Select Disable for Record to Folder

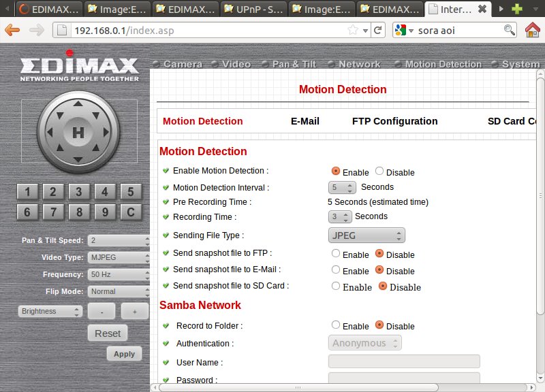click(379, 325)
